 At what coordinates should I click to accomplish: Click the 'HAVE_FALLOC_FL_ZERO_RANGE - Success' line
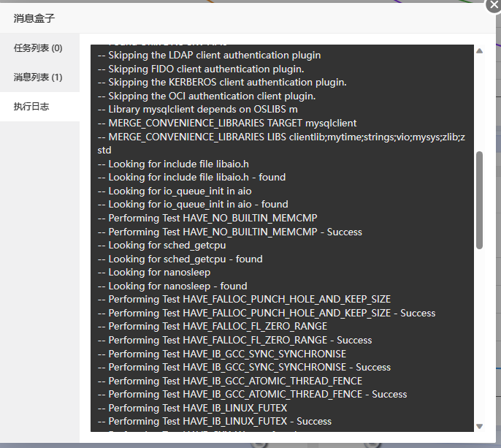pyautogui.click(x=235, y=340)
